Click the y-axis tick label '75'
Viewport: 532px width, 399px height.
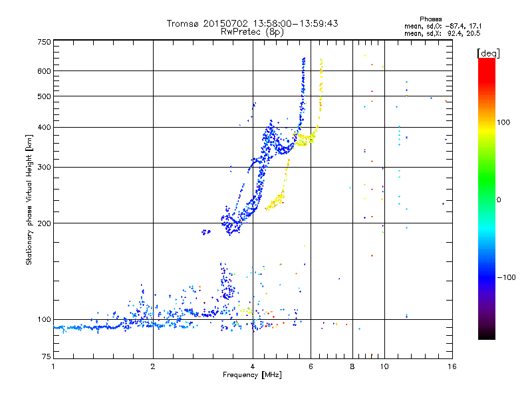click(x=47, y=356)
